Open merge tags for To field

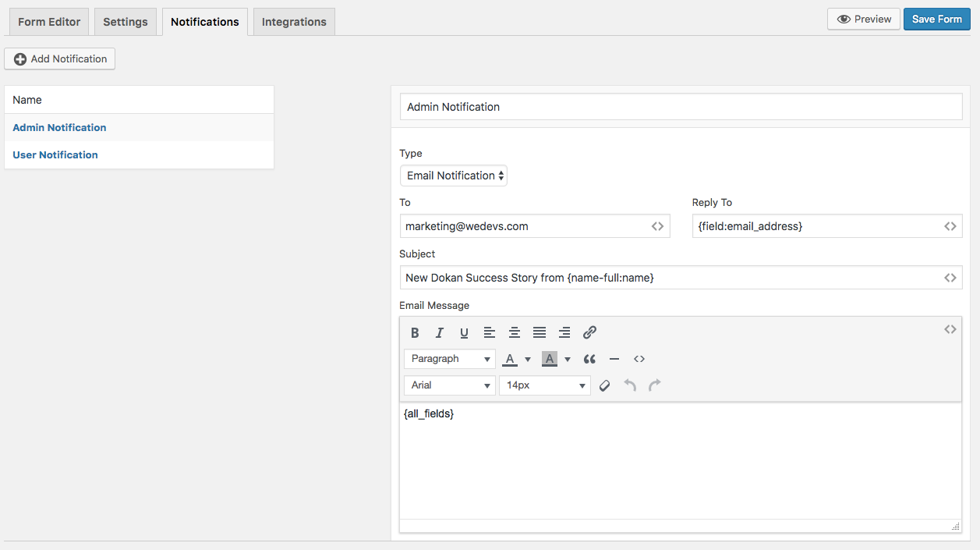[657, 226]
